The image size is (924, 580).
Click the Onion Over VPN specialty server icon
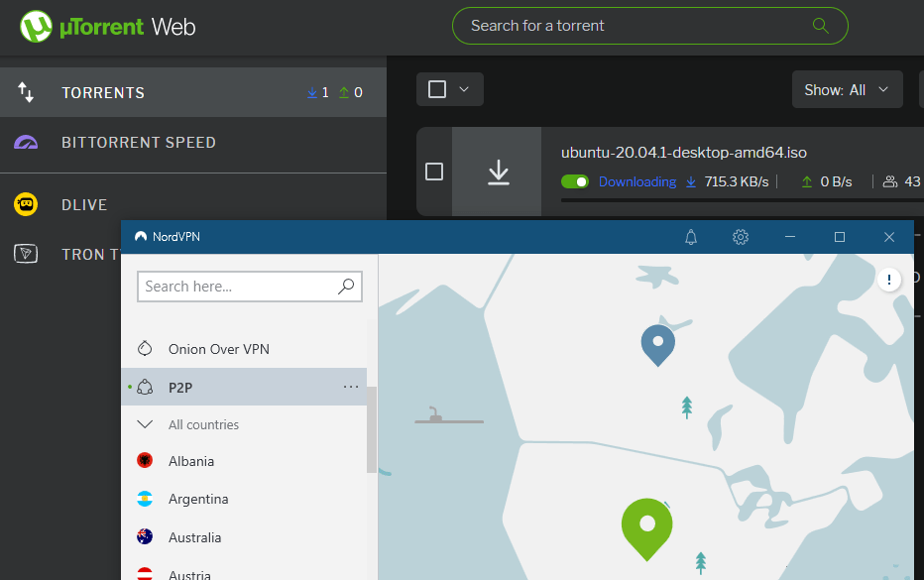[143, 348]
